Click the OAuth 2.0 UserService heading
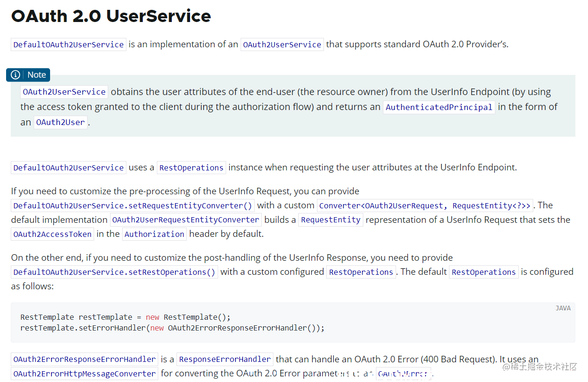This screenshot has height=382, width=588. coord(111,16)
